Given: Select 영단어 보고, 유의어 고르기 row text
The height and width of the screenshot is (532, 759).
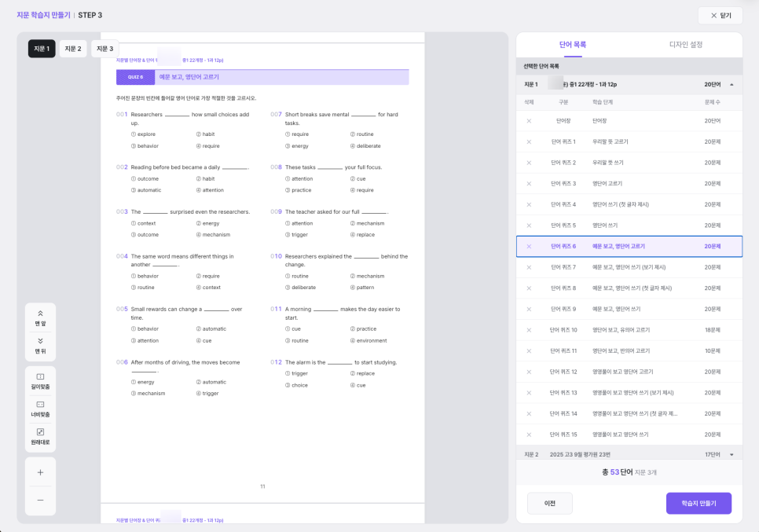Looking at the screenshot, I should click(621, 330).
